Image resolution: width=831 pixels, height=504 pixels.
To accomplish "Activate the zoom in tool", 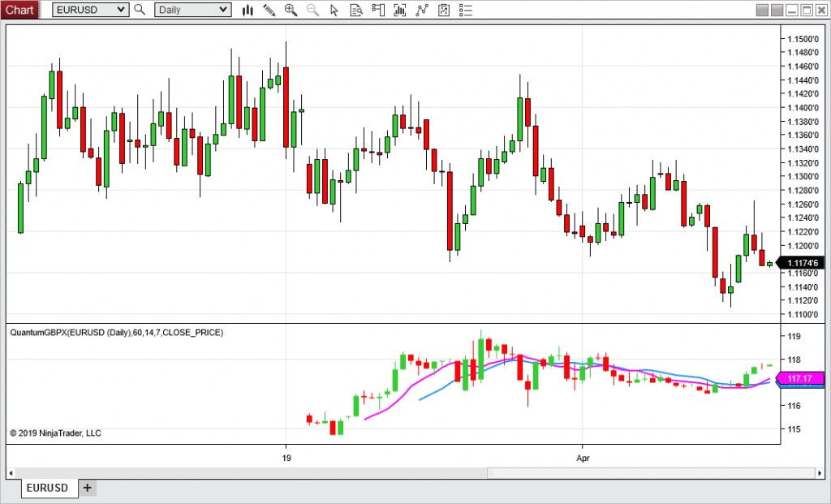I will point(291,10).
